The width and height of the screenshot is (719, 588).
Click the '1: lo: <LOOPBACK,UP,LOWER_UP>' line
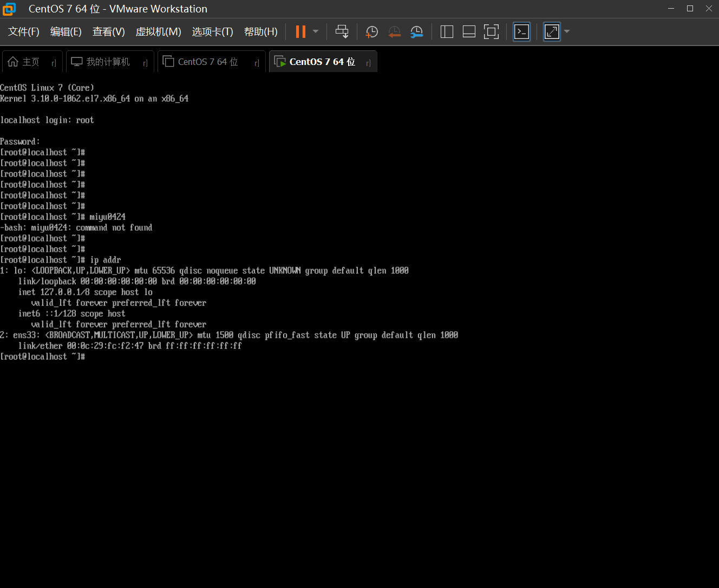pyautogui.click(x=205, y=270)
